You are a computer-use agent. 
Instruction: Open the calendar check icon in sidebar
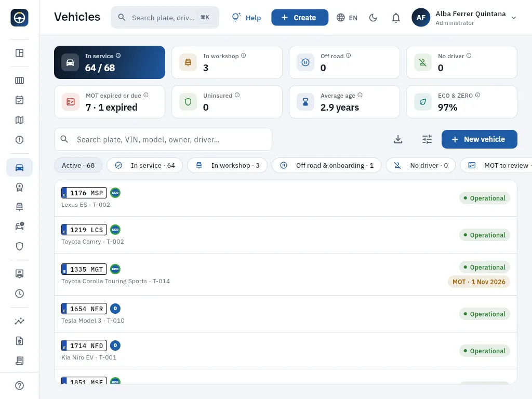tap(19, 100)
